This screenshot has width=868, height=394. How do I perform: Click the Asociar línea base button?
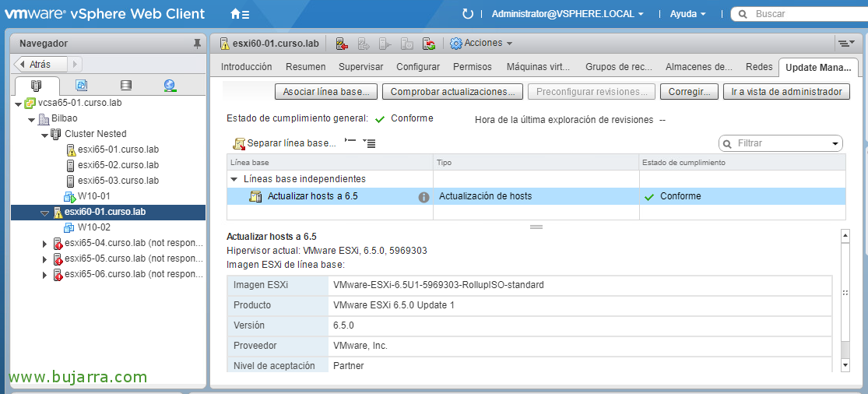coord(326,92)
